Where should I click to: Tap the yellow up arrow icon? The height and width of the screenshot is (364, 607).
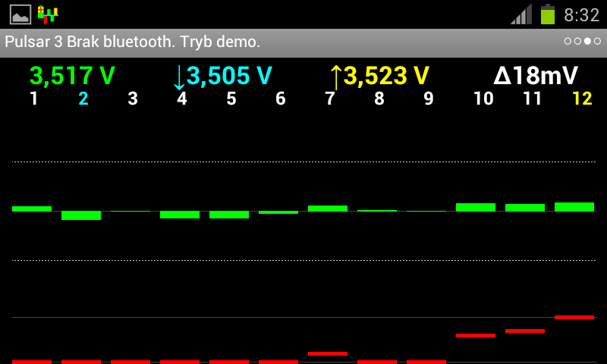pyautogui.click(x=336, y=78)
